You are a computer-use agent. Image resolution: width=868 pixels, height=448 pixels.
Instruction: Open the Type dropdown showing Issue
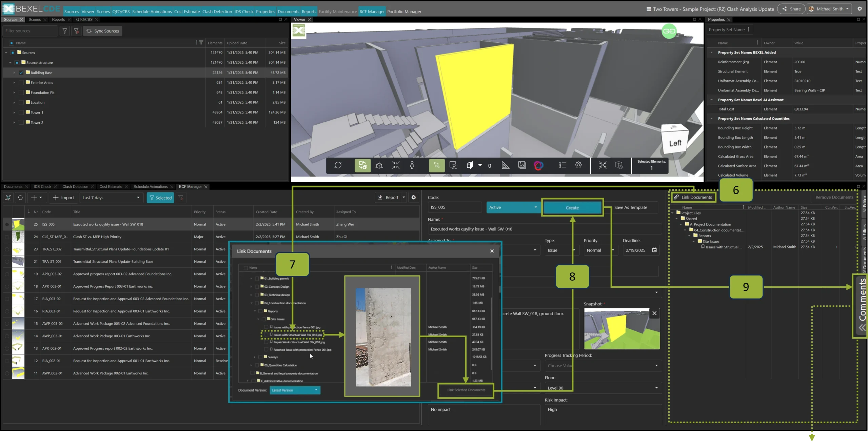coord(561,250)
